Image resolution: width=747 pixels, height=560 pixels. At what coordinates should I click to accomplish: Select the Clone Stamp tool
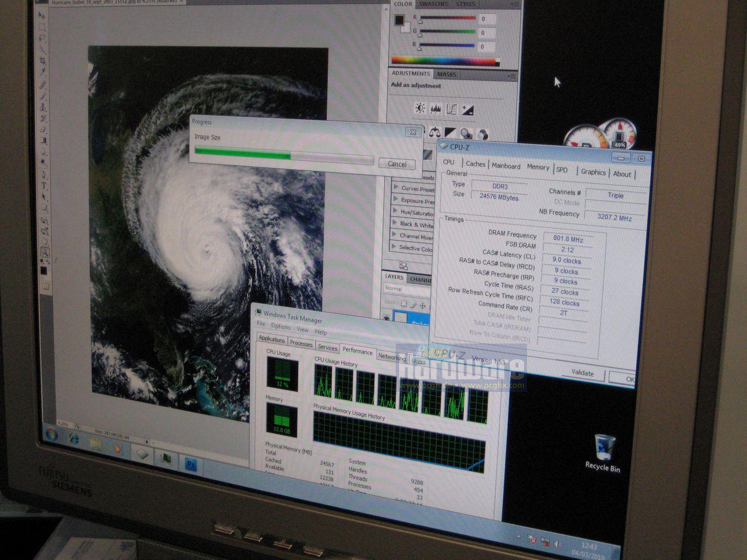pos(43,107)
